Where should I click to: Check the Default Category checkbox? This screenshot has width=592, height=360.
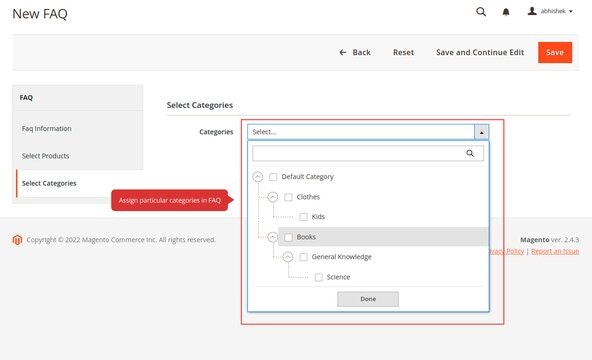coord(273,177)
